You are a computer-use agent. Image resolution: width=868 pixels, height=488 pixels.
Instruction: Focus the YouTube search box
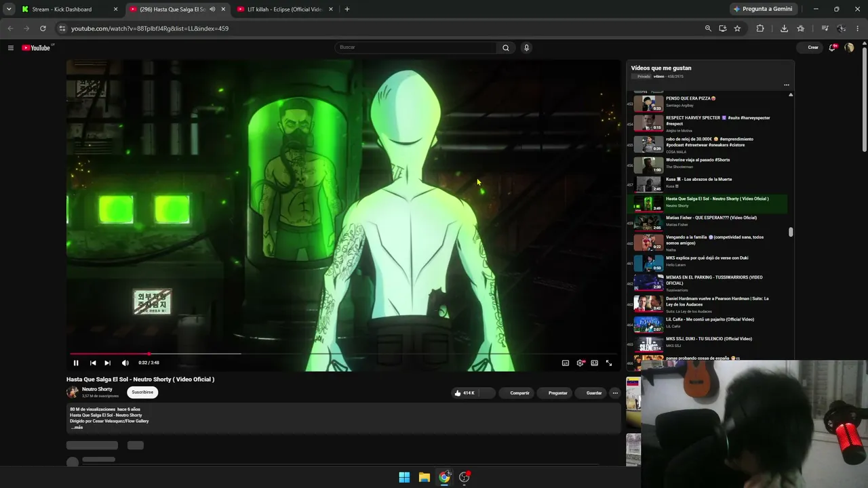tap(416, 47)
